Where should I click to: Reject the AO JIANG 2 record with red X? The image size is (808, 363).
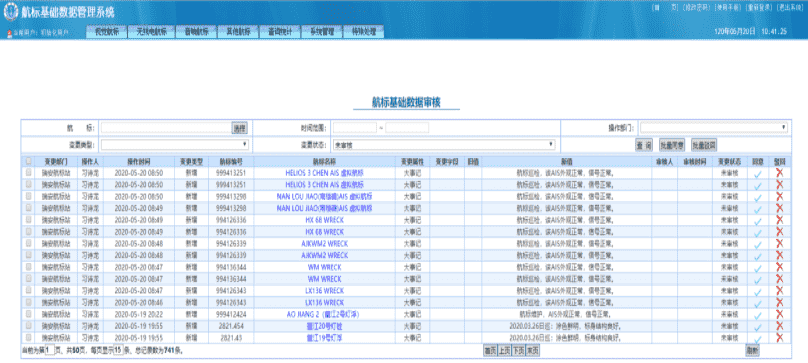779,314
